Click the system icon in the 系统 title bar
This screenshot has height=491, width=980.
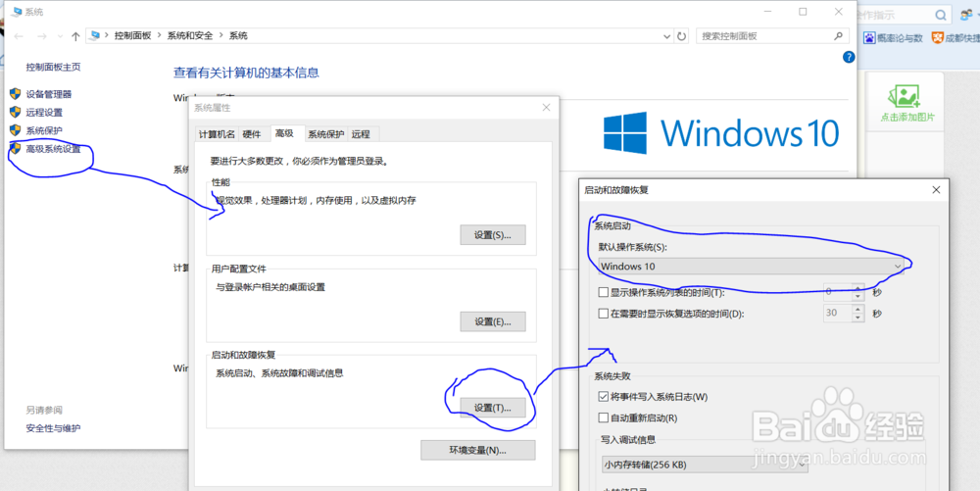(17, 12)
